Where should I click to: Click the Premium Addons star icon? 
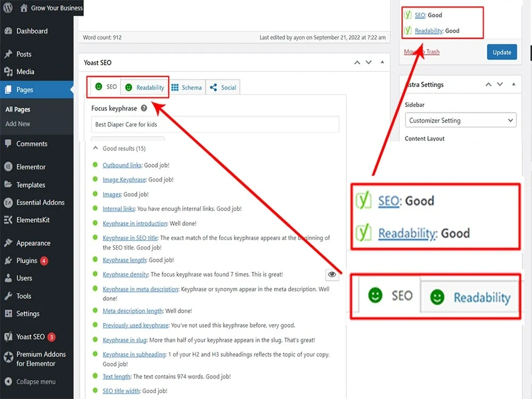coord(9,357)
